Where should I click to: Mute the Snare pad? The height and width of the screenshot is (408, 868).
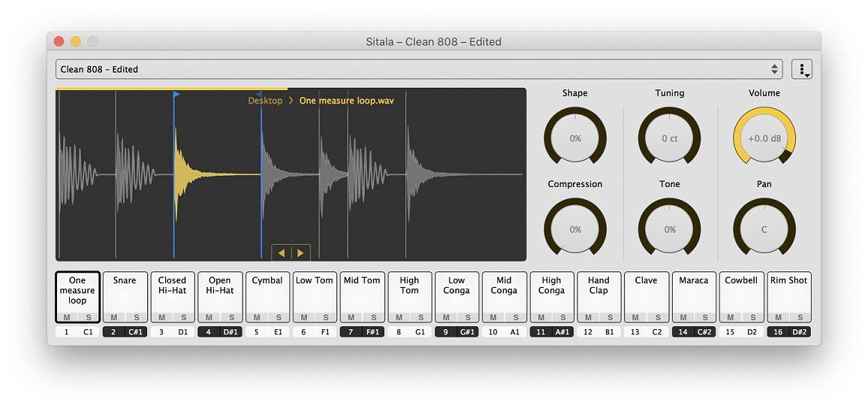coord(113,318)
